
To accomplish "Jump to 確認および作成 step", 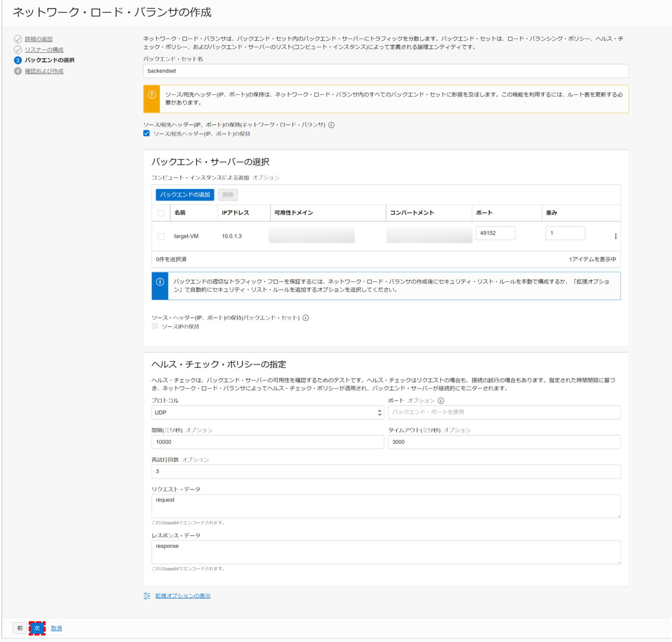I will pyautogui.click(x=44, y=71).
